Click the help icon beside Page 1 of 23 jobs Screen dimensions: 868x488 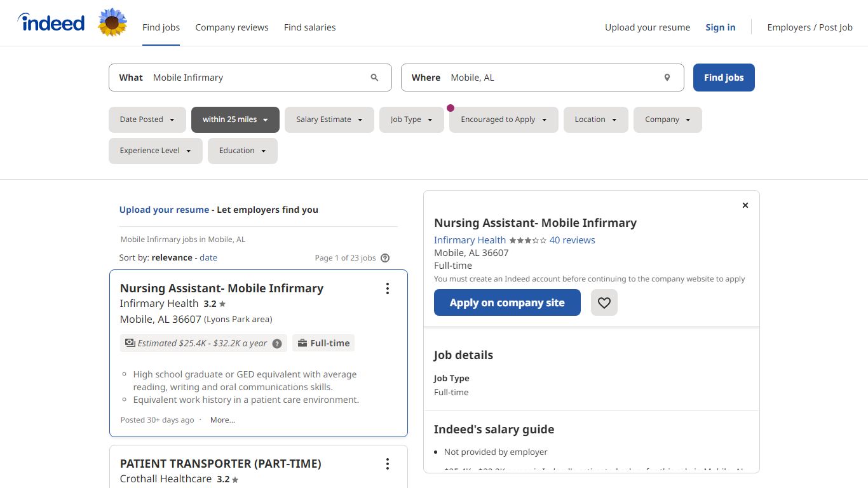[384, 258]
